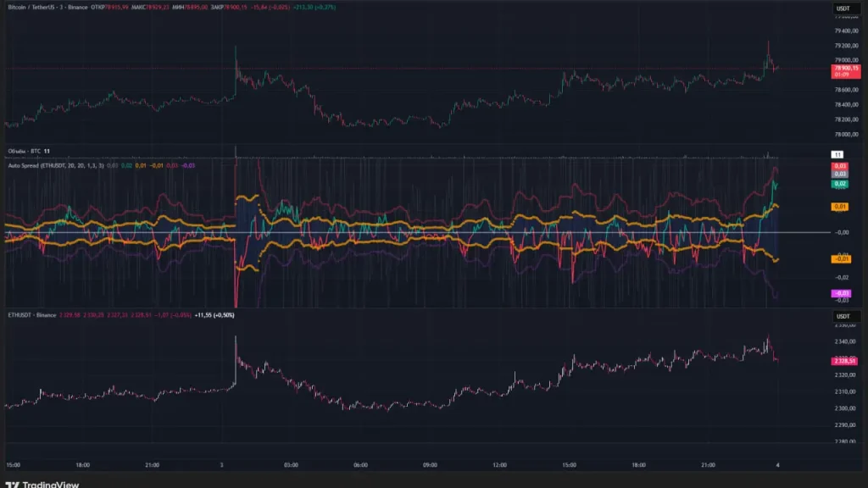Click the orange −0,01 spread axis label
Viewport: 868px width, 488px height.
pyautogui.click(x=841, y=258)
